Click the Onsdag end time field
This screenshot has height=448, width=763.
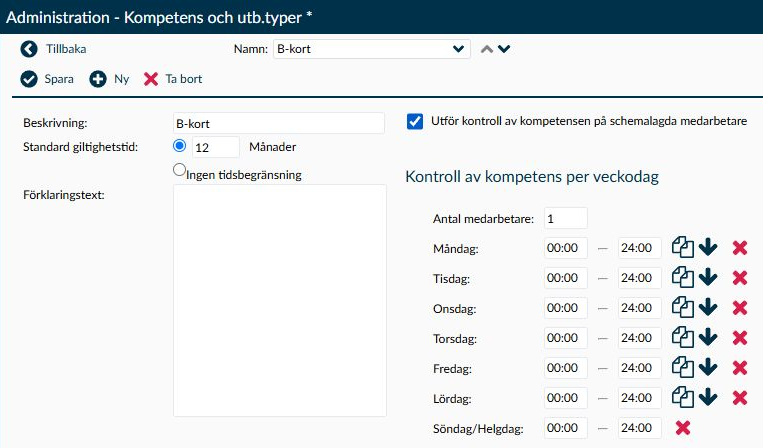point(640,307)
